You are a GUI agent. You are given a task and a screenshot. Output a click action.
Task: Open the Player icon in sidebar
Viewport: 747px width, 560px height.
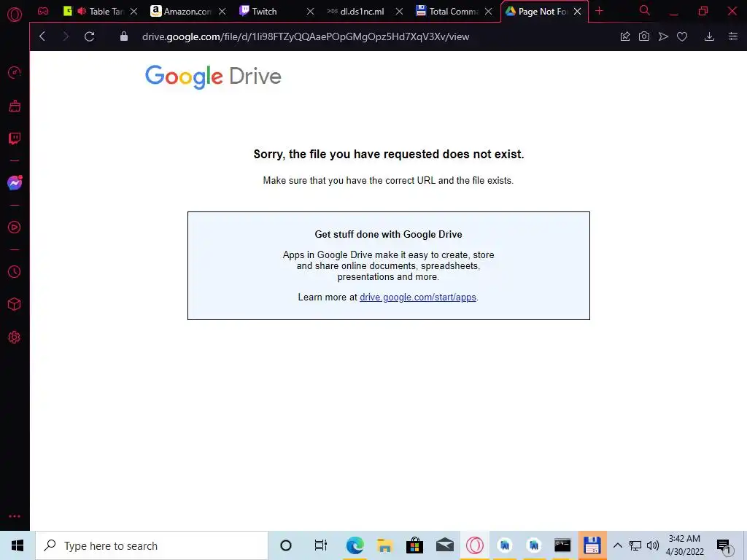pos(15,227)
